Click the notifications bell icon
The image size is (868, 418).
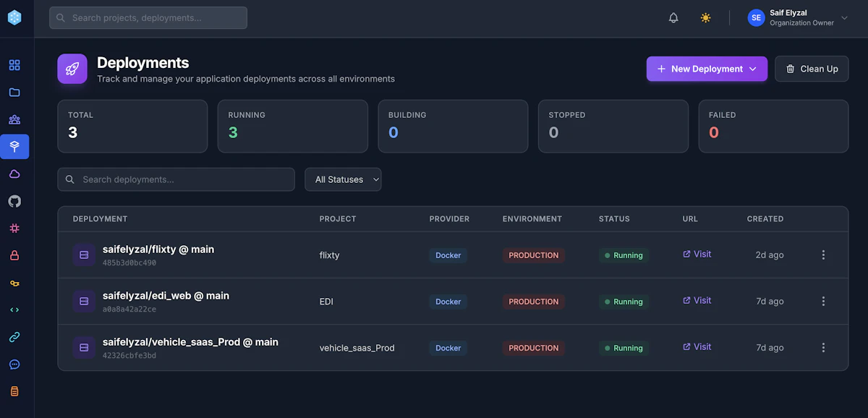click(673, 17)
